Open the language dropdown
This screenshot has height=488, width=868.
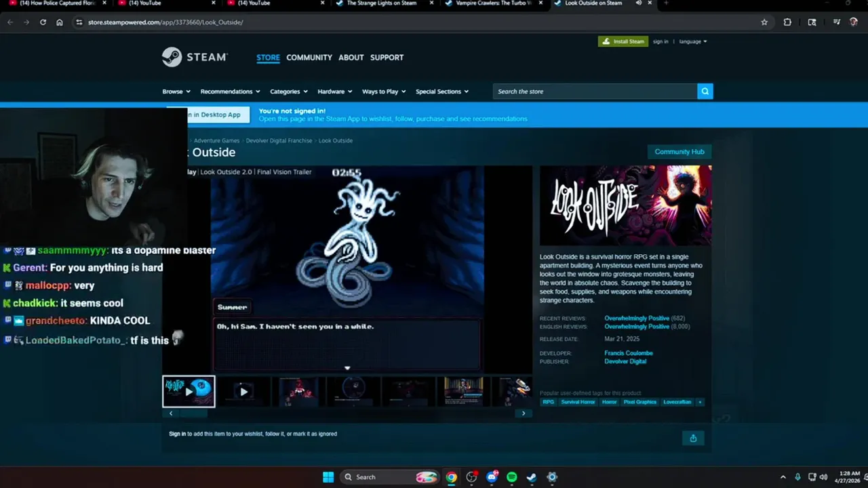693,42
